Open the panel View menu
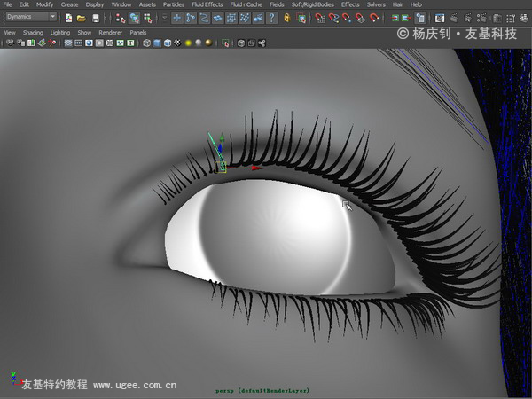The image size is (532, 399). pyautogui.click(x=10, y=33)
